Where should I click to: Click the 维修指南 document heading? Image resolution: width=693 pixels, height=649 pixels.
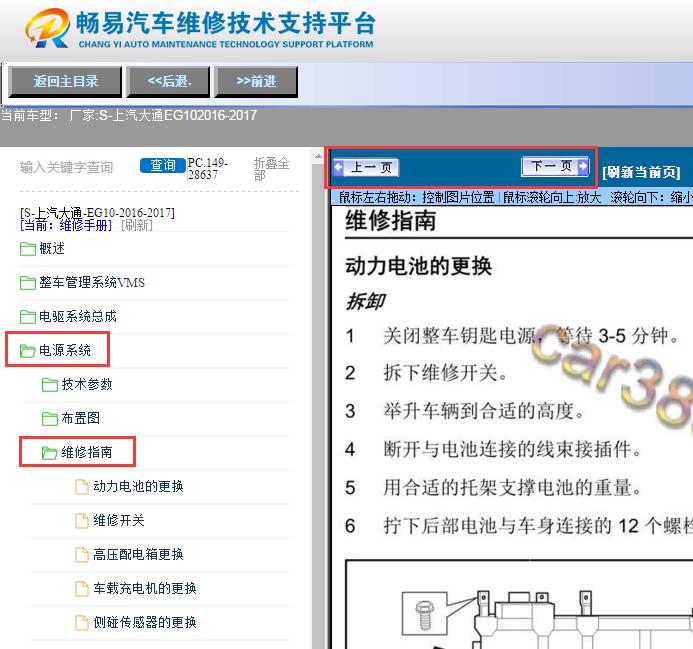coord(391,221)
